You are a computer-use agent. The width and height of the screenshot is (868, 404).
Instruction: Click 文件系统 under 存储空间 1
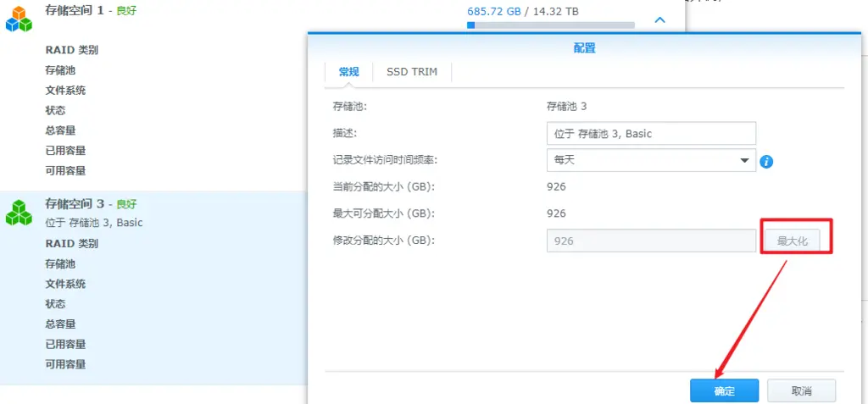click(x=65, y=91)
